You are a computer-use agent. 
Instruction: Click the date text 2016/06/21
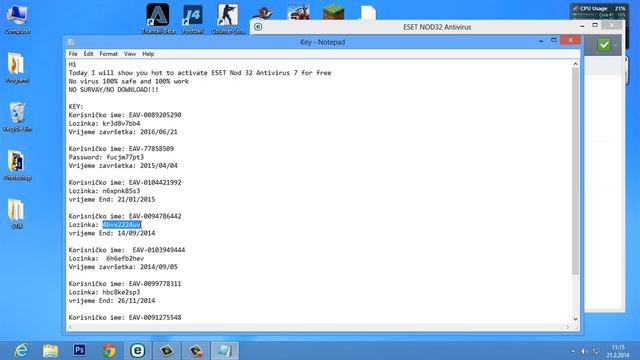point(159,132)
